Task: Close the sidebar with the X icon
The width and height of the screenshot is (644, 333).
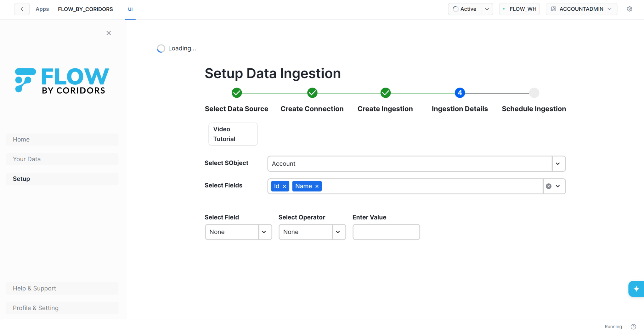Action: [x=109, y=33]
